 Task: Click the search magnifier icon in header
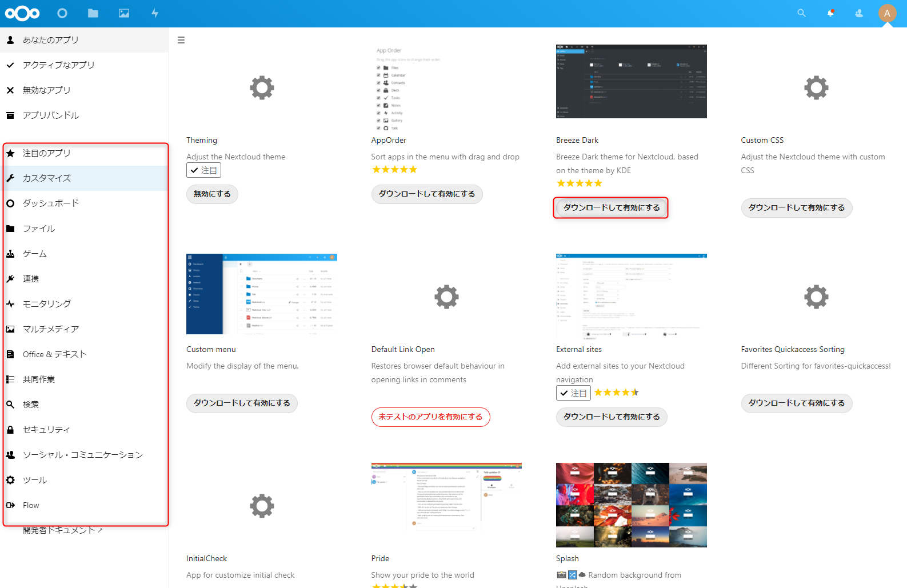[x=802, y=13]
